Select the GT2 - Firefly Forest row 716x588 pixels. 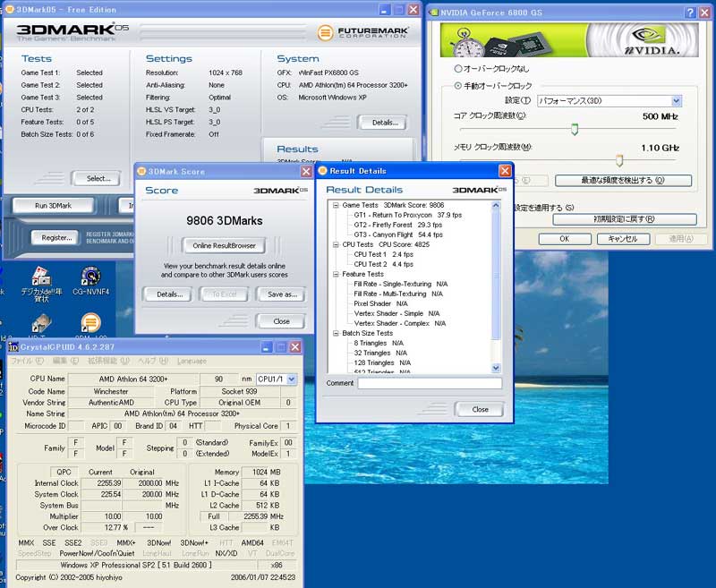point(398,225)
